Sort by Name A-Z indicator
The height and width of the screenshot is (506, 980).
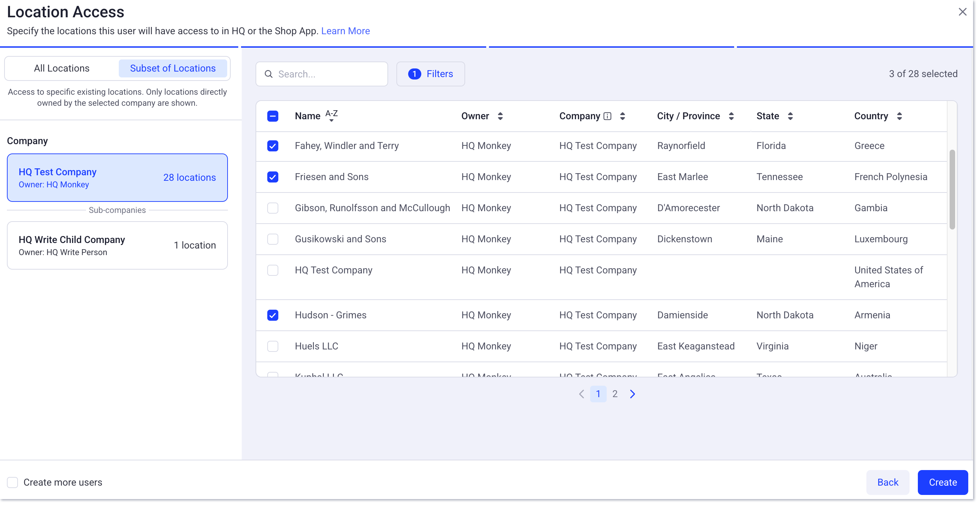(332, 116)
